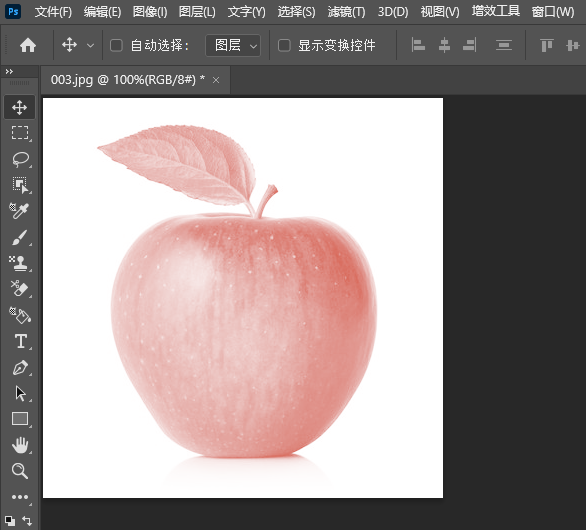Enable the 显示变换控件 checkbox

coord(284,46)
